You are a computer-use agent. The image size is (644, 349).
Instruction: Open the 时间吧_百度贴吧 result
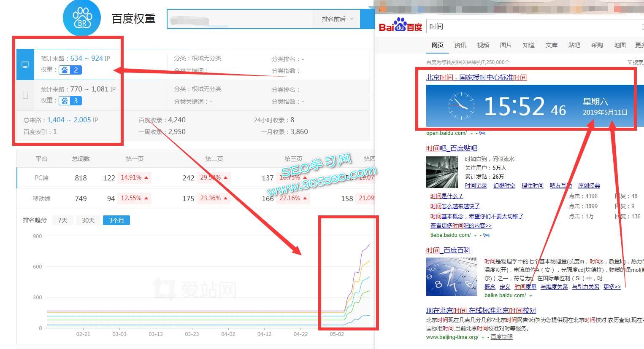coord(452,148)
